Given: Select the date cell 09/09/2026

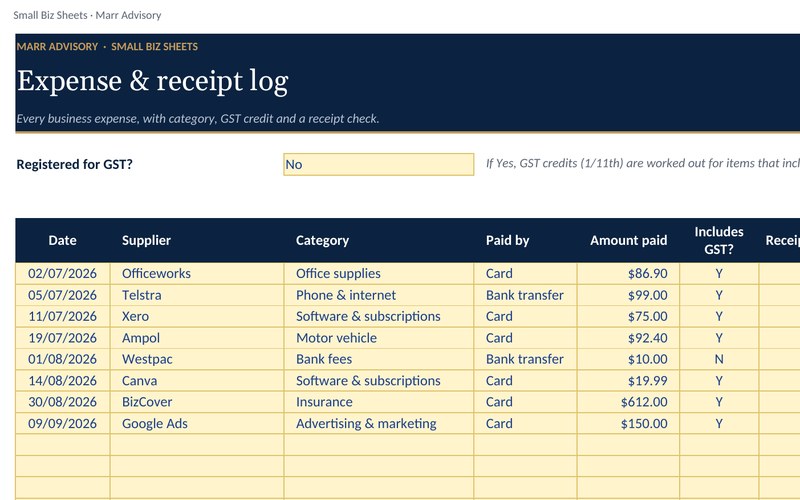Looking at the screenshot, I should click(63, 423).
